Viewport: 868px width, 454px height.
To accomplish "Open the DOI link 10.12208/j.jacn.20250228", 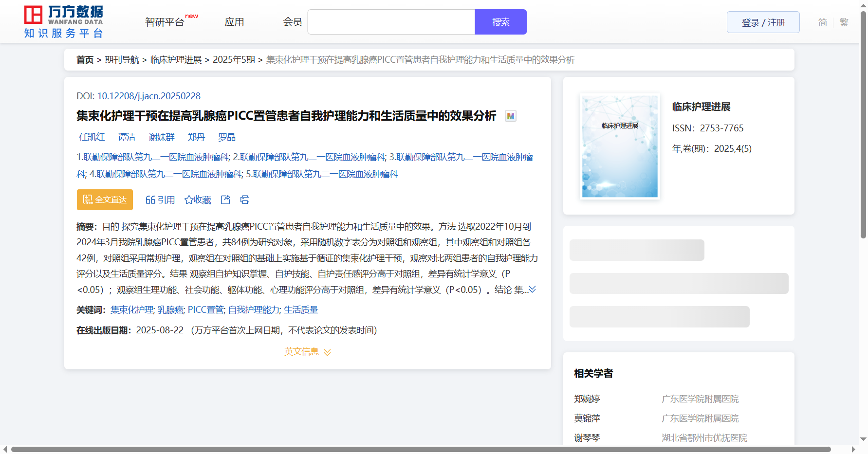I will [x=149, y=96].
